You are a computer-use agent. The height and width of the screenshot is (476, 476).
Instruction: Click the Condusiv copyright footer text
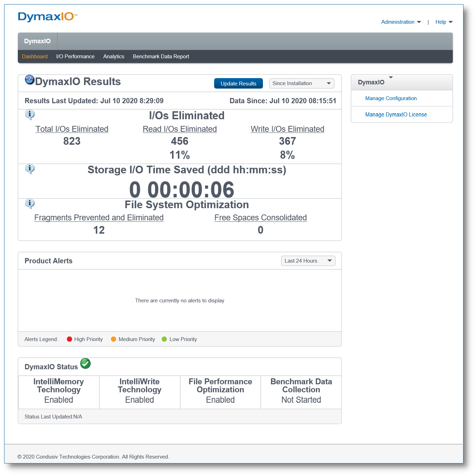click(93, 457)
